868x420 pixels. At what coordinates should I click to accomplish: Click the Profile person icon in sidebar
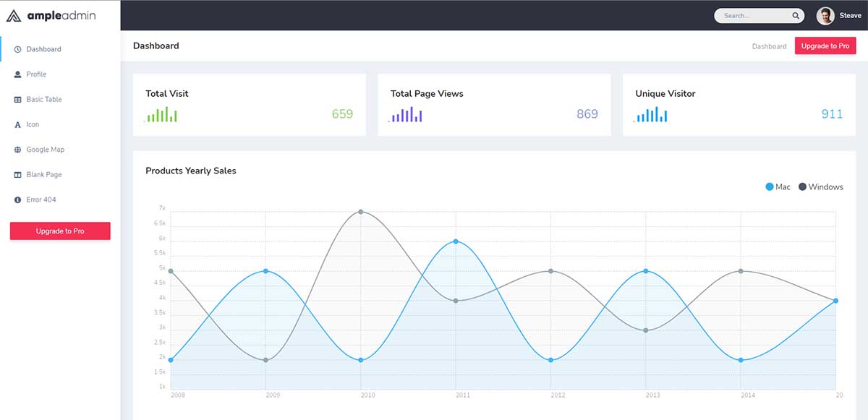(x=17, y=74)
